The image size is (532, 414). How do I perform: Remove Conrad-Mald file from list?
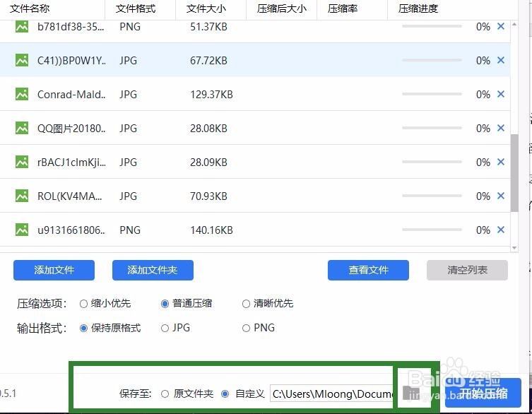501,95
